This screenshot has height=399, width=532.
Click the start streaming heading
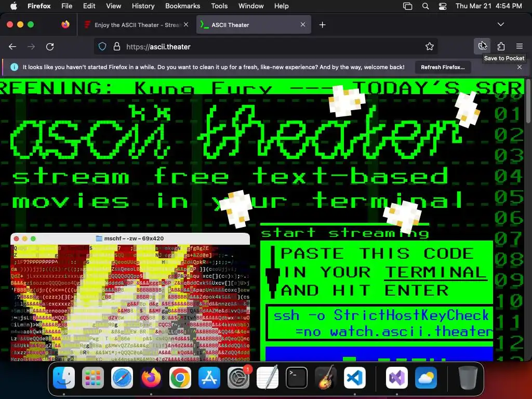(345, 233)
